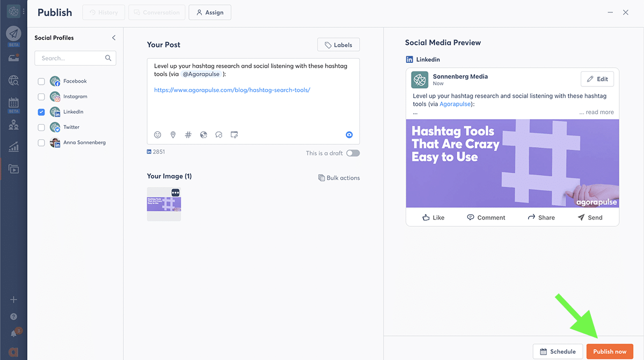The image size is (644, 360).
Task: Open the reports bar chart icon in sidebar
Action: (x=13, y=147)
